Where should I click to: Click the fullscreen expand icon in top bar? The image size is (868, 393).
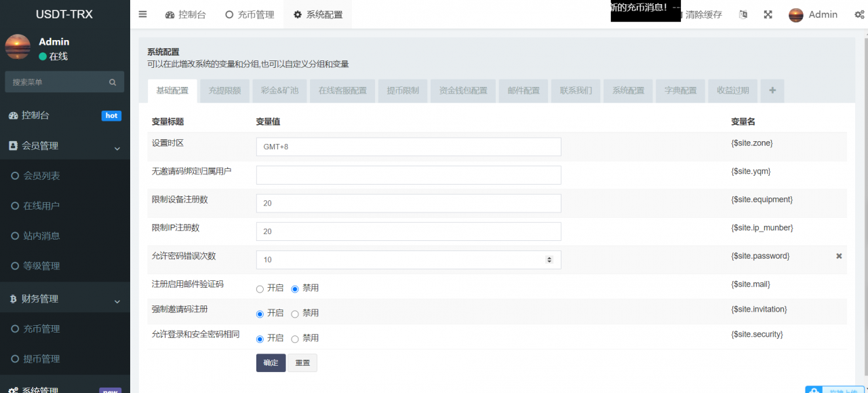click(768, 14)
